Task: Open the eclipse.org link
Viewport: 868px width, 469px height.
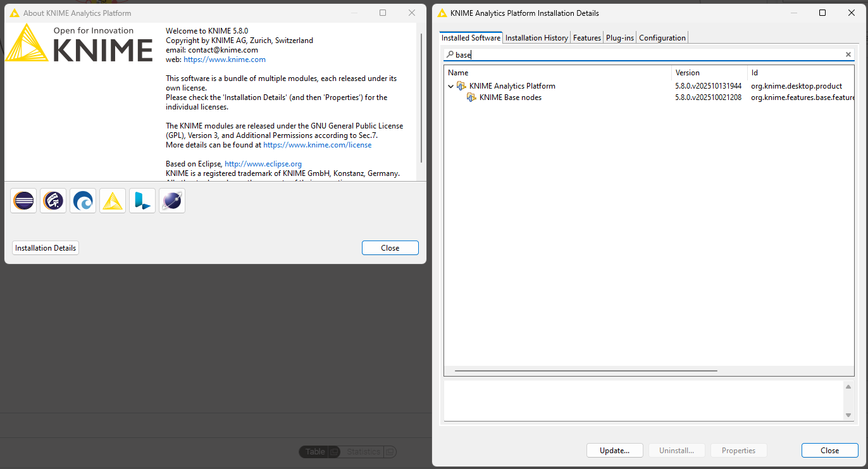Action: point(263,164)
